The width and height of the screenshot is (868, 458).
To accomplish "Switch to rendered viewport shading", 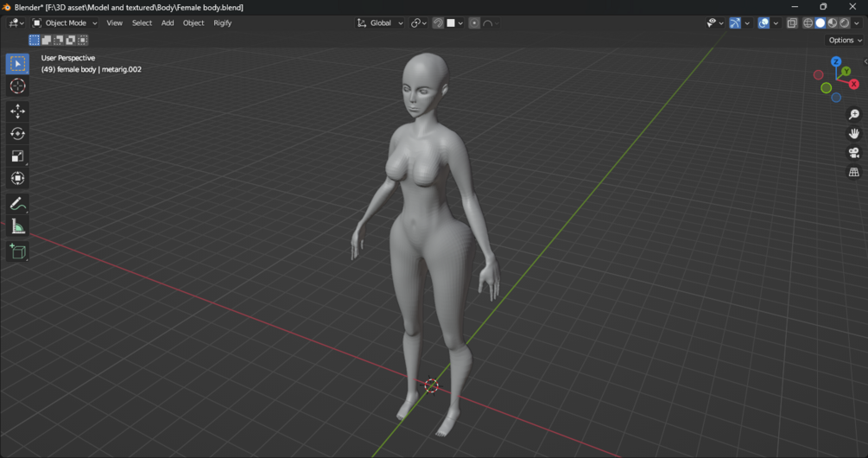I will pos(845,22).
